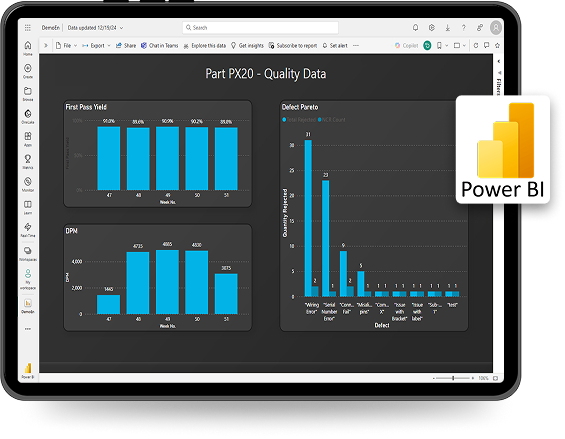Open the File menu
Screen dimensions: 565x439
click(x=66, y=45)
